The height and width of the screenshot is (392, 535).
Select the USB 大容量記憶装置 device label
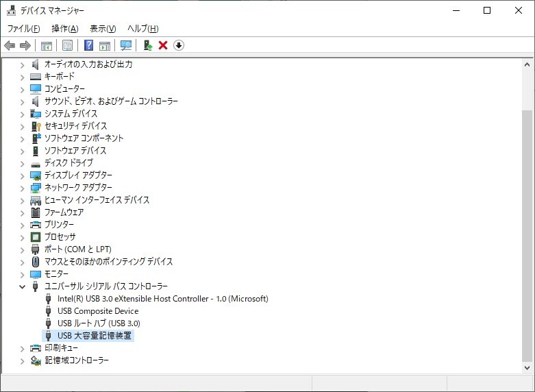[95, 336]
